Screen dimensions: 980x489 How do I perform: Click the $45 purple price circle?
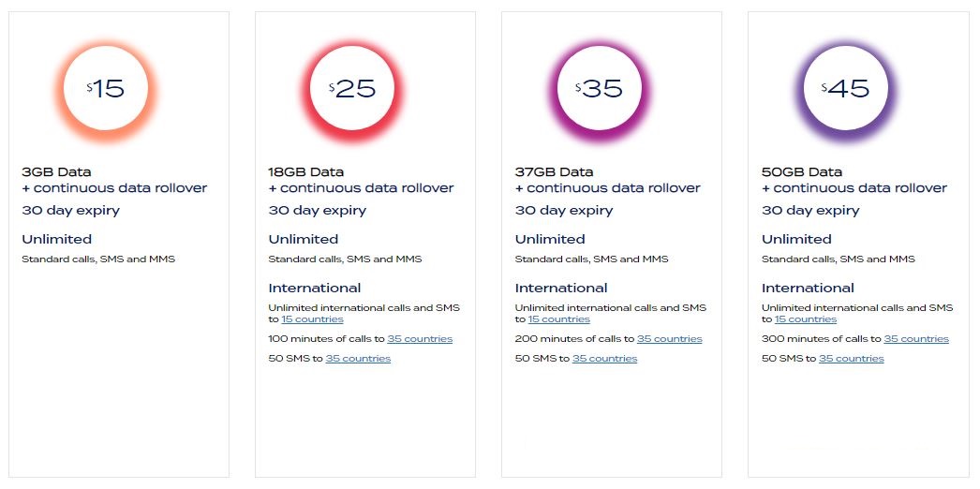tap(847, 89)
